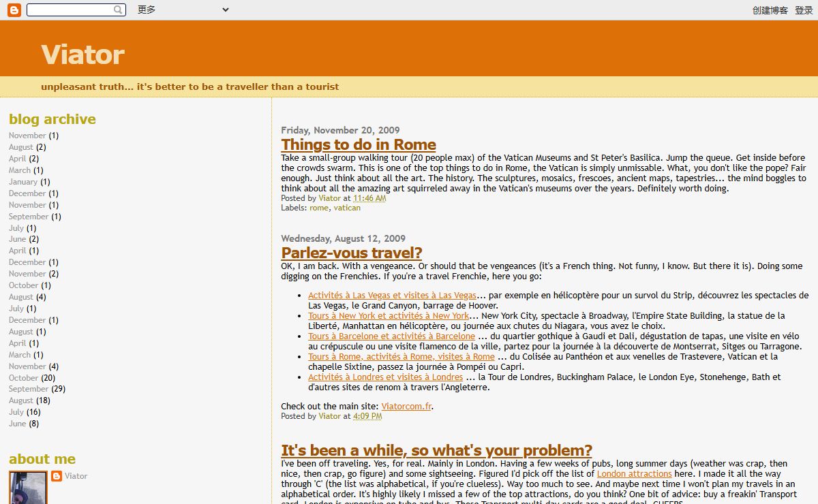Screen dimensions: 818x504
Task: Click the 'about me' sidebar heading
Action: coord(42,459)
